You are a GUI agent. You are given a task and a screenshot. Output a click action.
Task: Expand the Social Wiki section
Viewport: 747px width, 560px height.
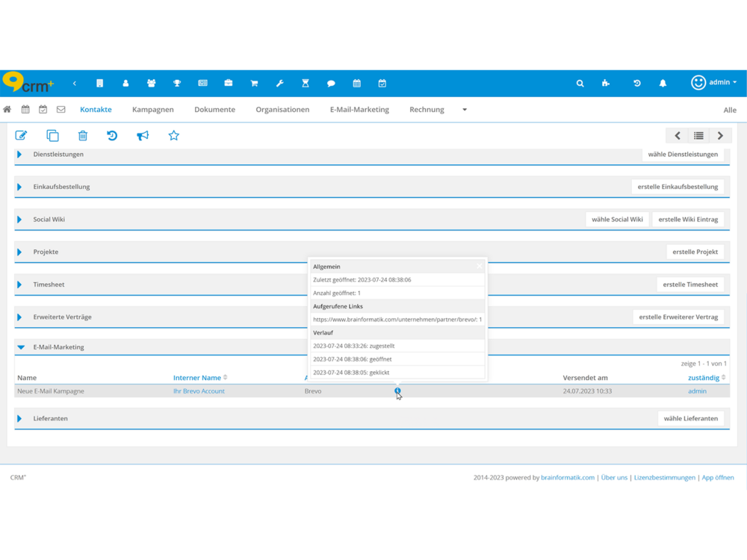tap(20, 220)
